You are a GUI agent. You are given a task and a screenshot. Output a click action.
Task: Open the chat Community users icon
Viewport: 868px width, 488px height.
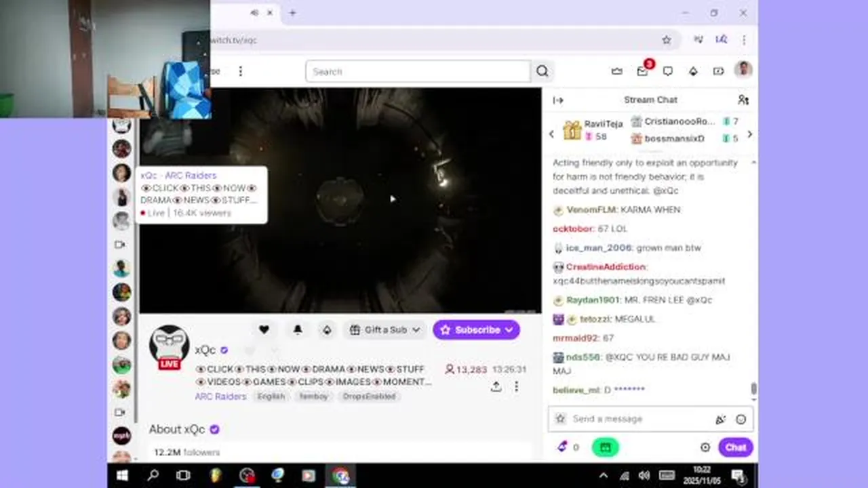point(743,100)
